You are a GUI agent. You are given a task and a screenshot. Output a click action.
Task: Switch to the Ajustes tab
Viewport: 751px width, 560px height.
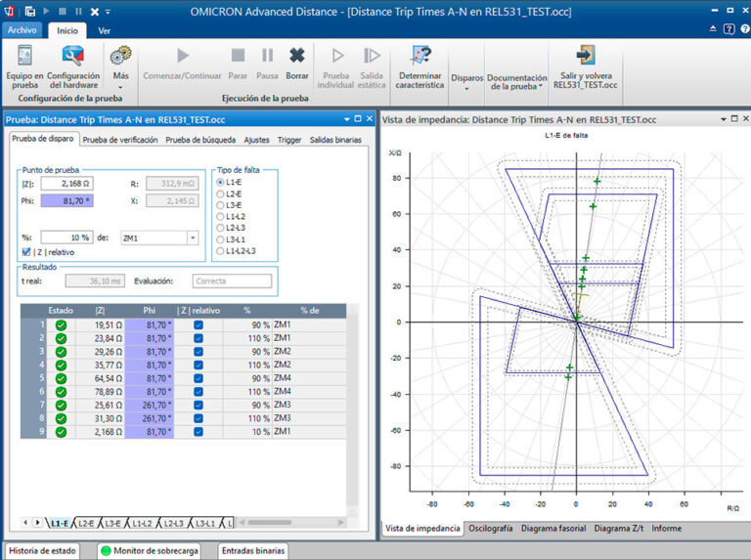(x=256, y=140)
